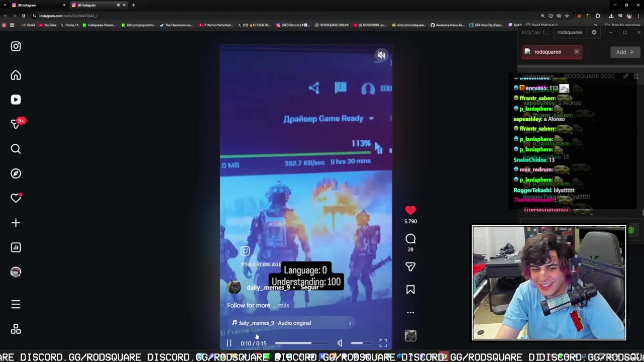Open the audio thumbnail beside the reel
This screenshot has height=362, width=644.
(x=411, y=335)
